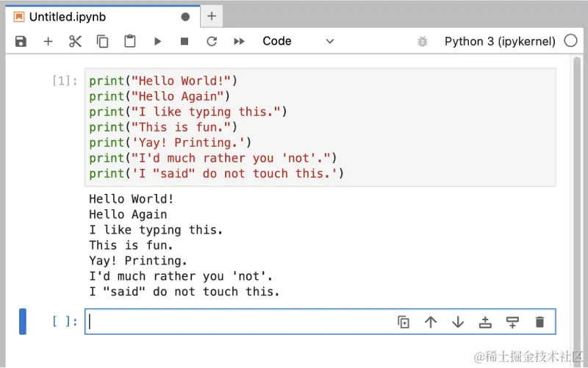The width and height of the screenshot is (588, 368).
Task: Click code line print('Yay! Printing.')
Action: coord(171,142)
